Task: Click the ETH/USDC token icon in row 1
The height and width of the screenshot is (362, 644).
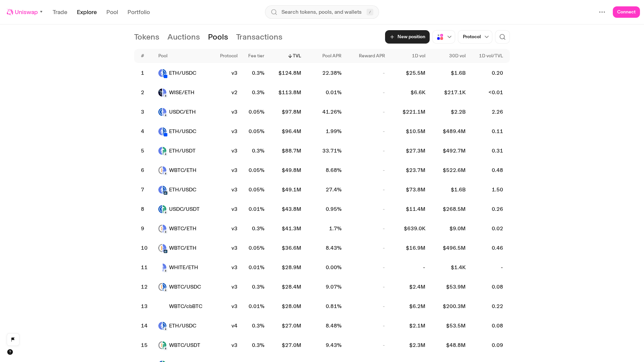Action: [162, 73]
